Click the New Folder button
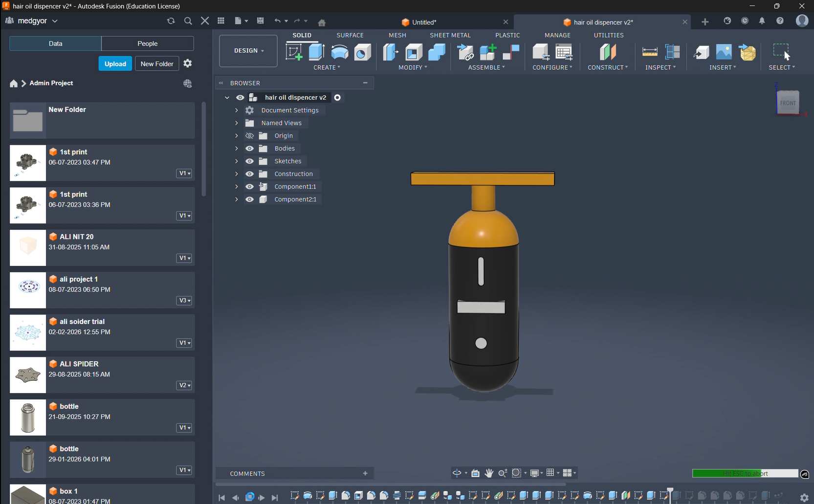Image resolution: width=814 pixels, height=504 pixels. point(156,64)
